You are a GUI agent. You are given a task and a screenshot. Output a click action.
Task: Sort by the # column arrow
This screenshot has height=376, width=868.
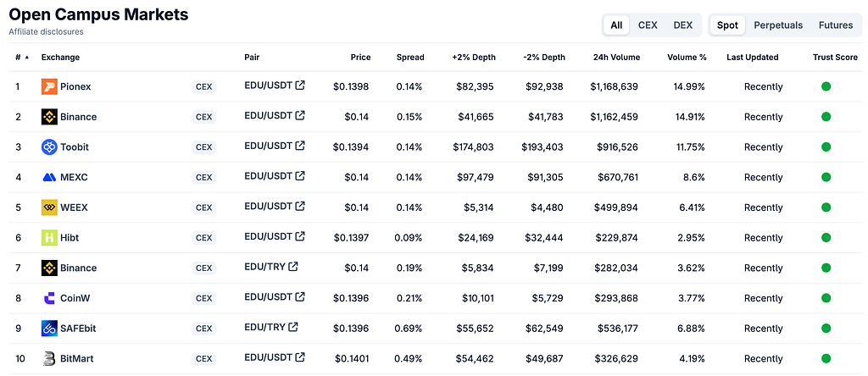27,57
